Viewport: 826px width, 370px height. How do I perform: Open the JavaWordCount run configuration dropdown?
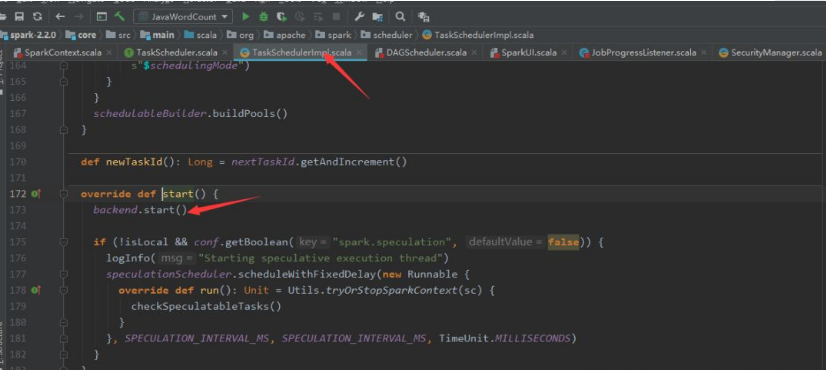pyautogui.click(x=183, y=17)
